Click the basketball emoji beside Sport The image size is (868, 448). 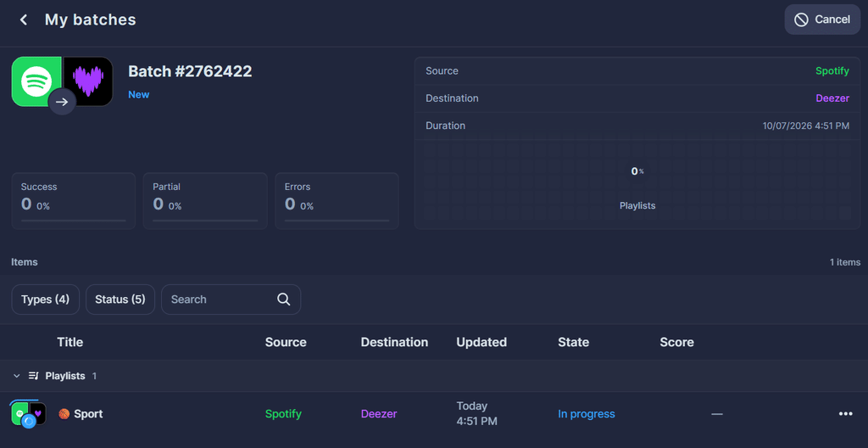pos(64,413)
